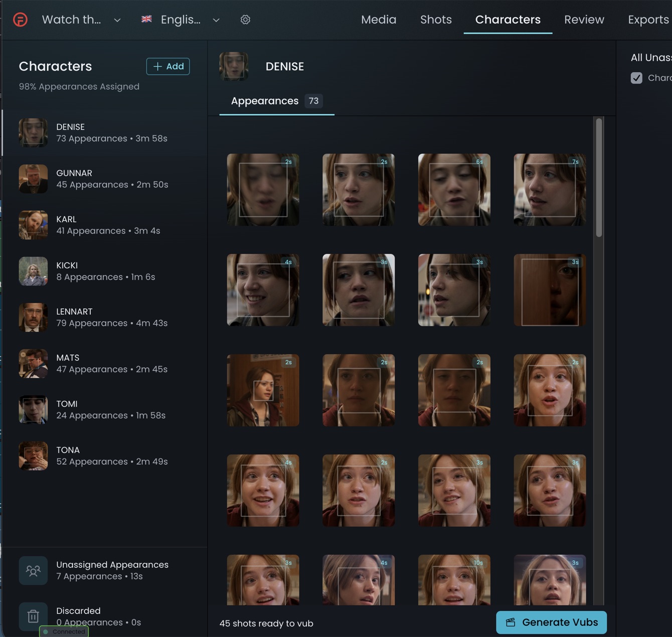672x637 pixels.
Task: Click '98% Appearances Assigned' text
Action: [x=79, y=87]
